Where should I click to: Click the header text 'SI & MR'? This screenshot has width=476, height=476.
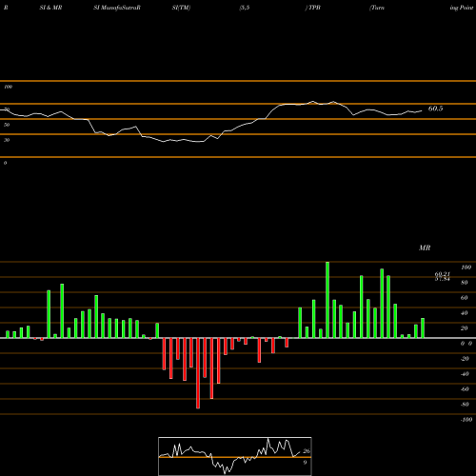tap(50, 8)
